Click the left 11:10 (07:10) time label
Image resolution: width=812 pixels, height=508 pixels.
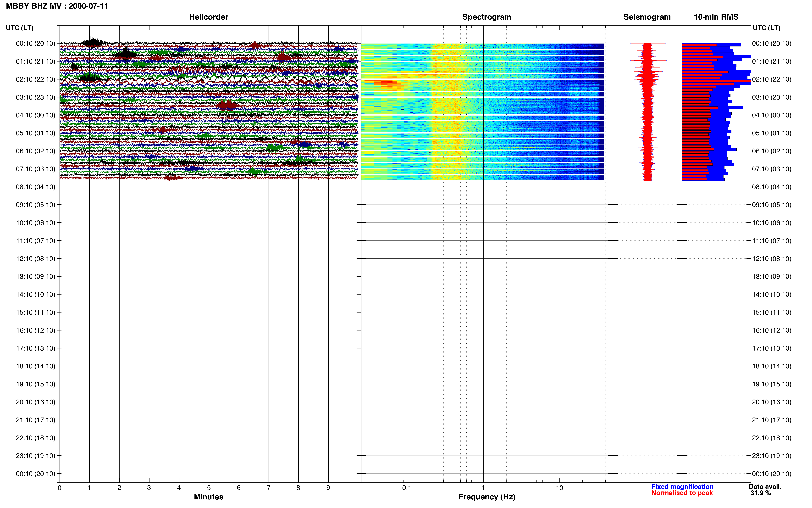click(x=36, y=240)
